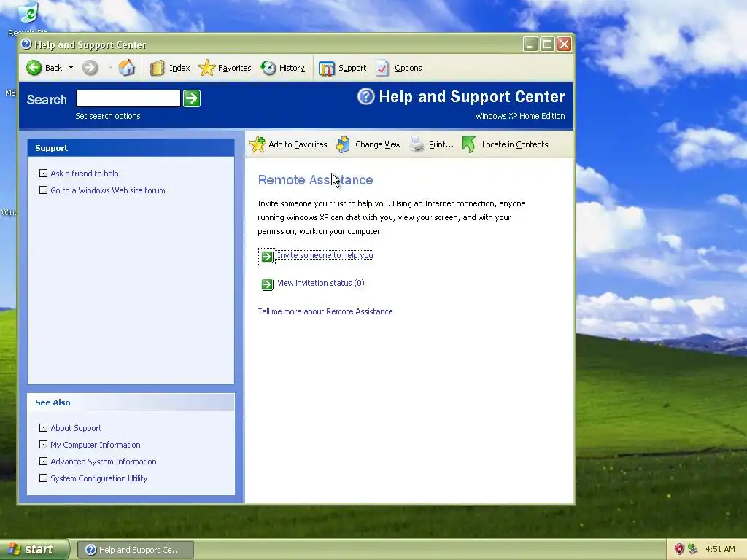Click the network connection tray icon

coord(693,549)
